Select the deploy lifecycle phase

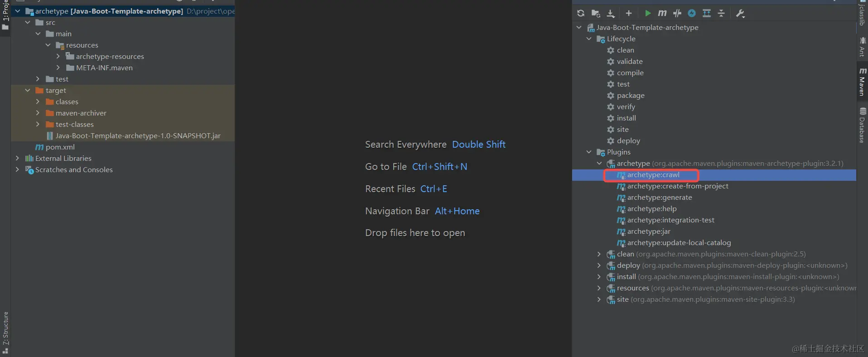click(x=628, y=141)
